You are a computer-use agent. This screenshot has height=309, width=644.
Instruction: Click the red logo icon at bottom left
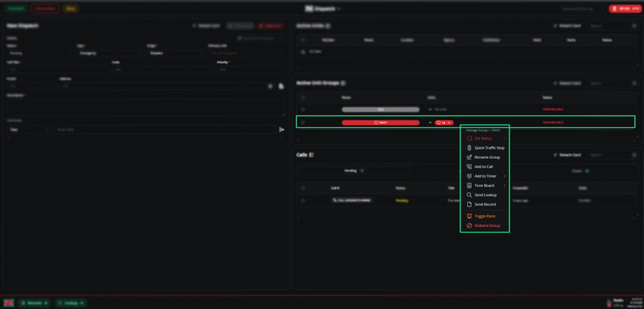(9, 303)
